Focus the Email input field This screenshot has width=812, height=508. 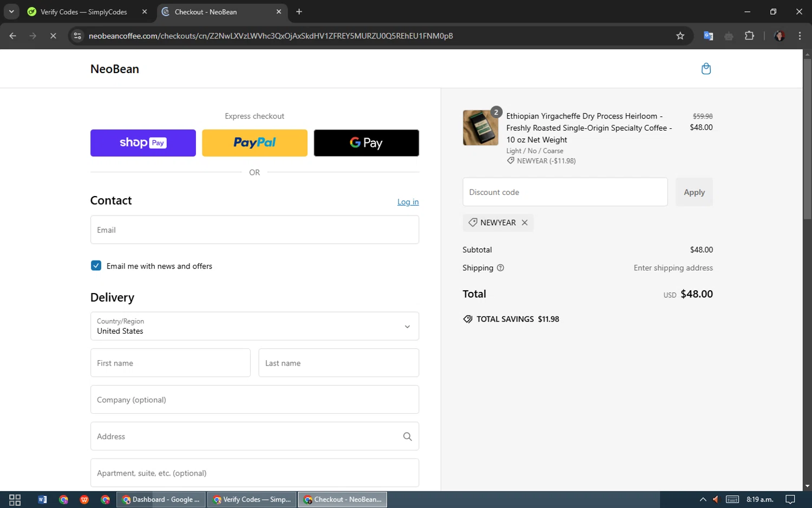point(254,230)
